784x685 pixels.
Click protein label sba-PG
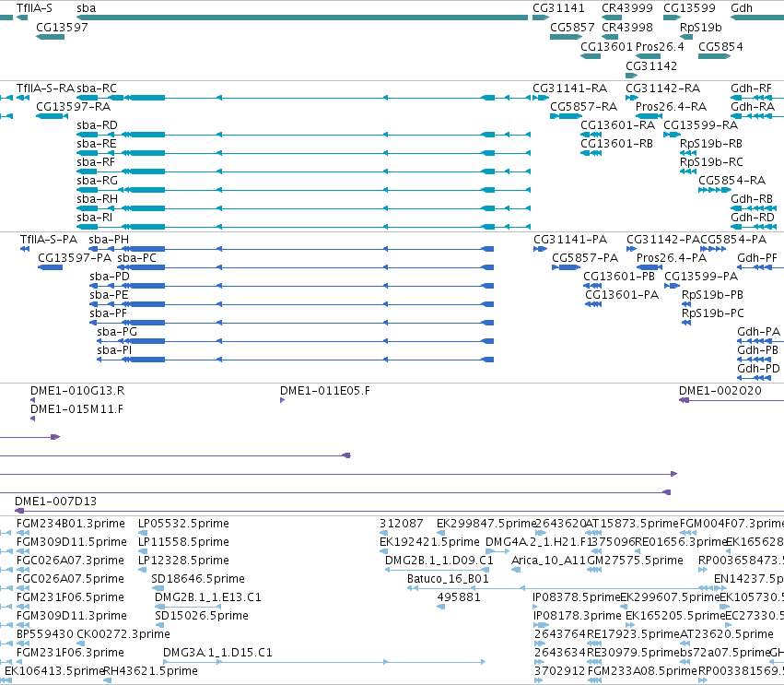point(117,332)
